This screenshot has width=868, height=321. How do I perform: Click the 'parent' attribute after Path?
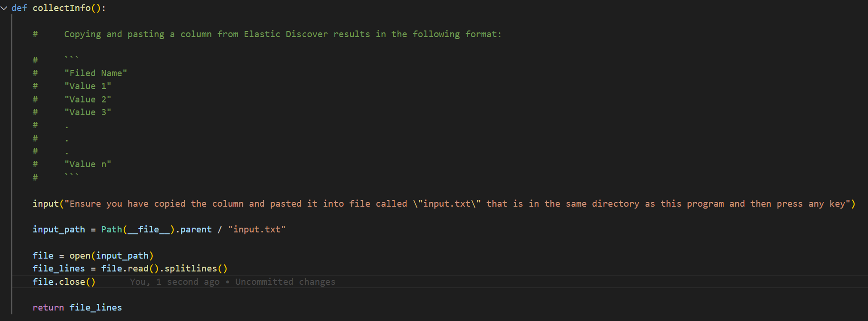pos(196,230)
